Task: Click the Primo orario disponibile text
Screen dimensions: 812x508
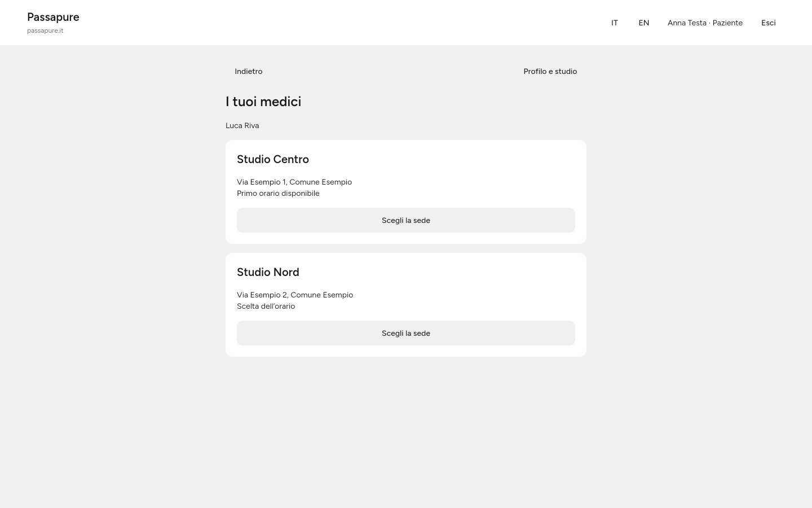Action: click(278, 193)
